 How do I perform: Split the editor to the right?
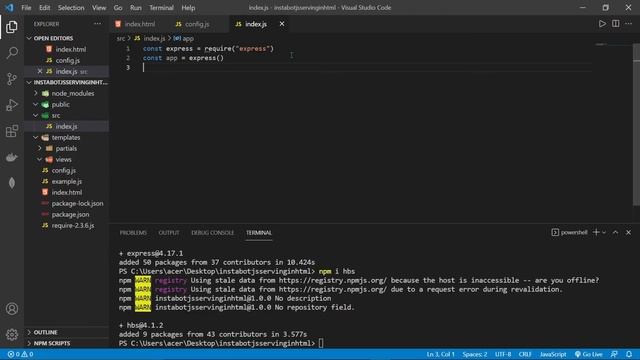pyautogui.click(x=616, y=24)
